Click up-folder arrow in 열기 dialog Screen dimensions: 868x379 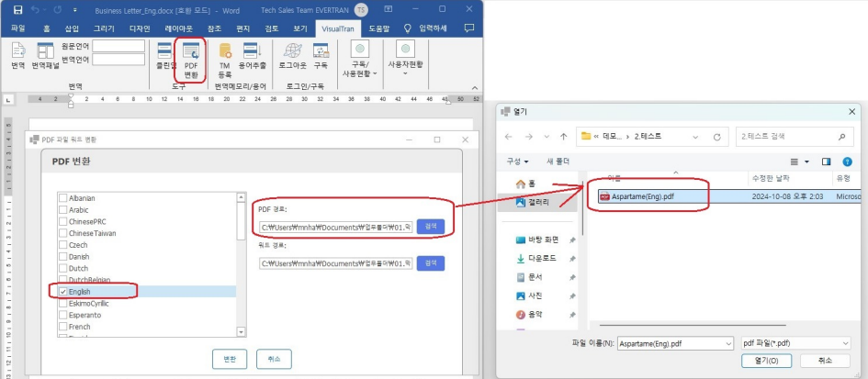click(564, 137)
